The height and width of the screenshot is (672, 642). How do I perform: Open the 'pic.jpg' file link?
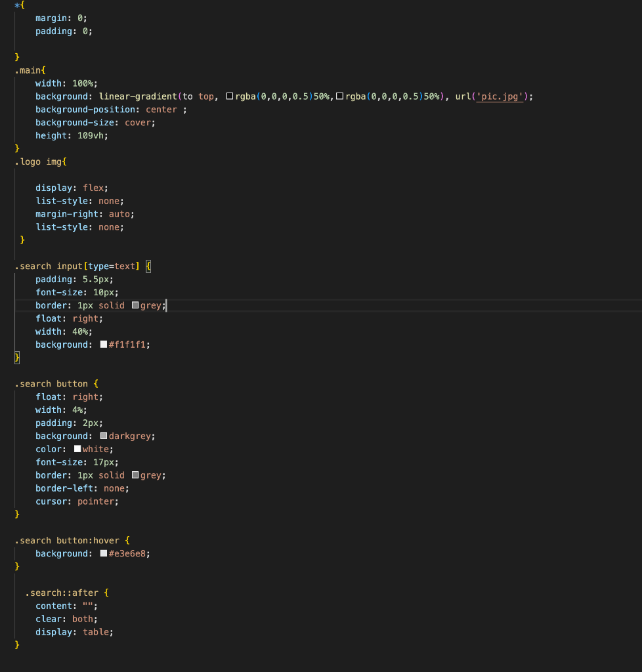[x=500, y=96]
